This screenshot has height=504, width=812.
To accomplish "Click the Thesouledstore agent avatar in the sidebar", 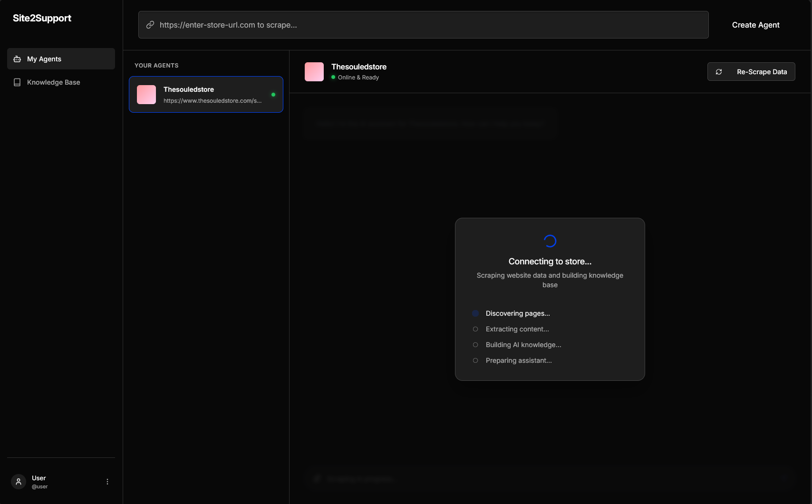I will click(x=146, y=94).
